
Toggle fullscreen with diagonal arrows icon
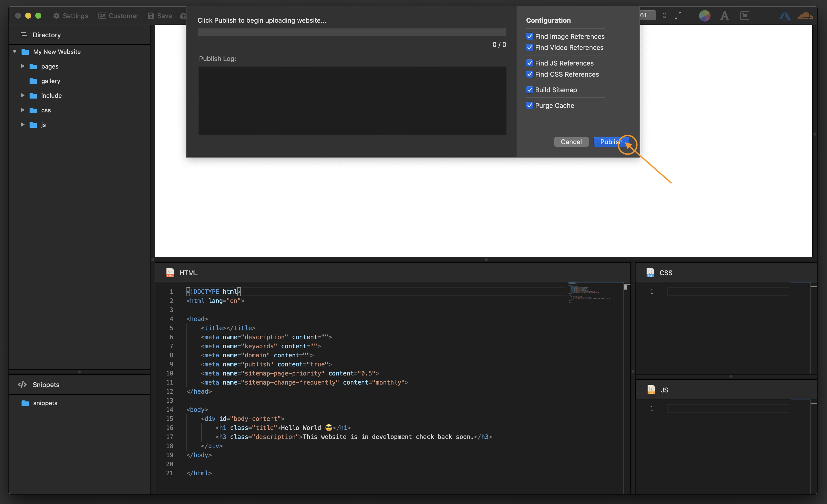tap(678, 15)
